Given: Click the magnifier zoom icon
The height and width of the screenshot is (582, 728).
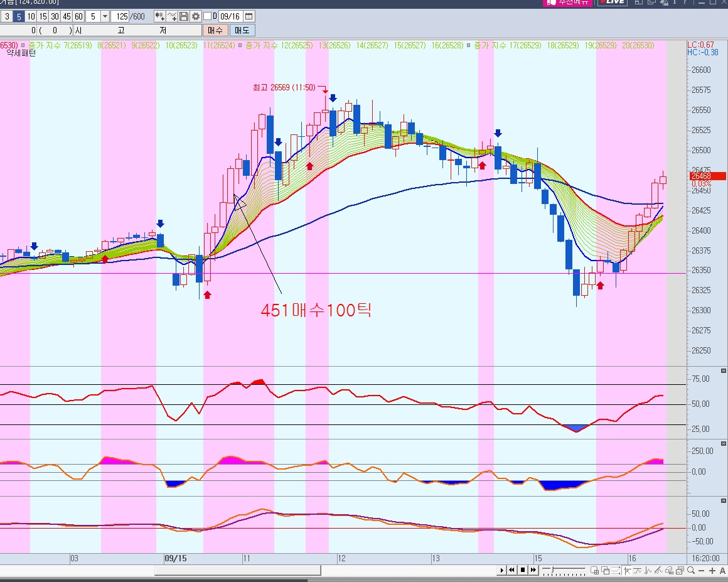Looking at the screenshot, I should tap(691, 571).
